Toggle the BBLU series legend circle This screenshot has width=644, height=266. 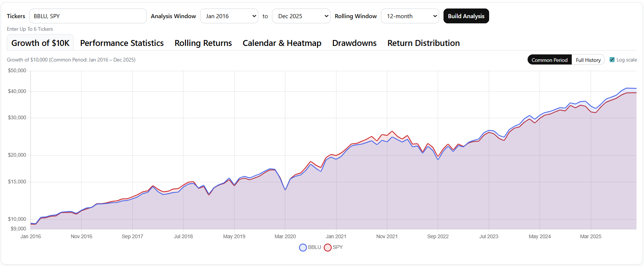(303, 247)
